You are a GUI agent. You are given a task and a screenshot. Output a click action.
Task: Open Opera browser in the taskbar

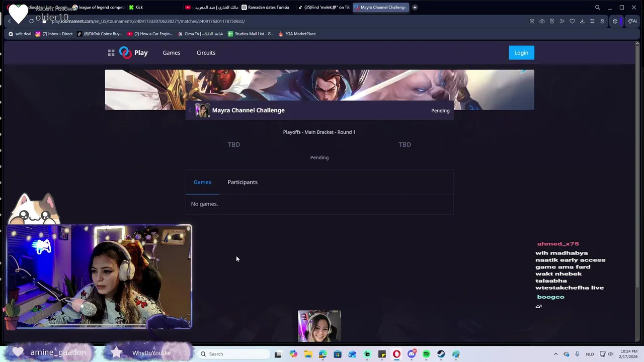(x=396, y=354)
